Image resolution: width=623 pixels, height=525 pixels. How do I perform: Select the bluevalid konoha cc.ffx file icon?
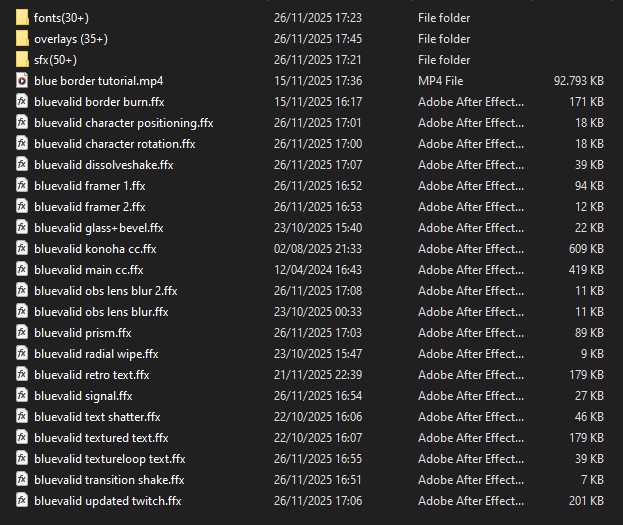click(22, 248)
